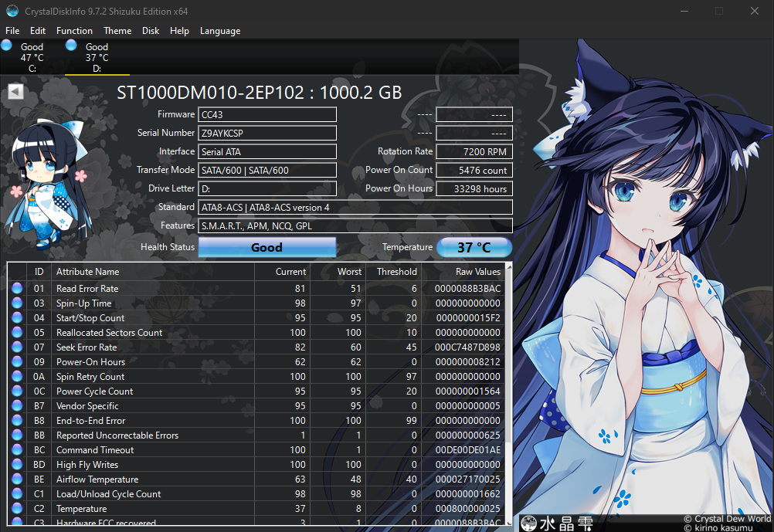The height and width of the screenshot is (532, 774).
Task: Click the C: drive status orb icon
Action: point(7,46)
